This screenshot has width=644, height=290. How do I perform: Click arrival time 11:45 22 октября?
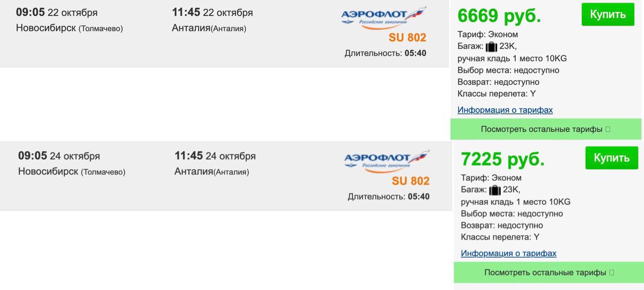(212, 13)
